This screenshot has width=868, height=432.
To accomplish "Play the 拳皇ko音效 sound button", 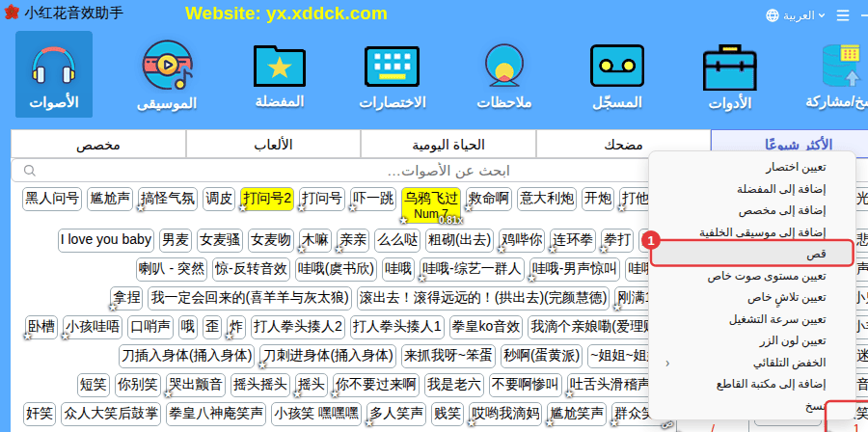I will [486, 327].
